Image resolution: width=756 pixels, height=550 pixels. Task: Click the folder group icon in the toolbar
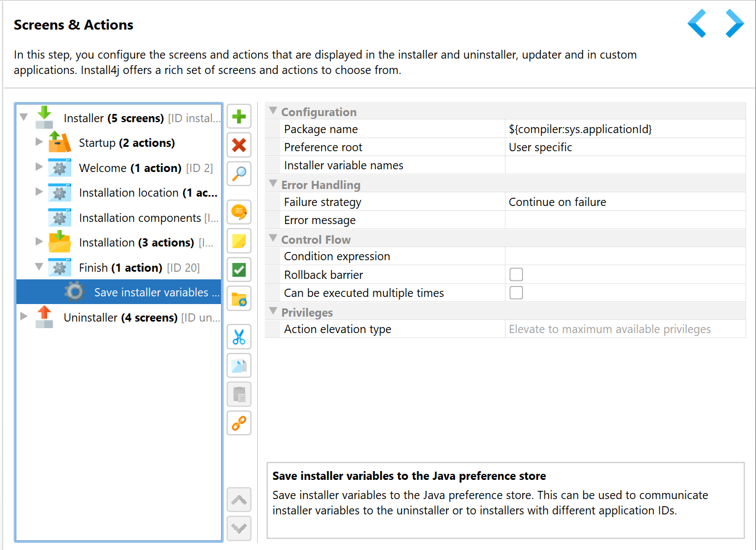pos(239,299)
